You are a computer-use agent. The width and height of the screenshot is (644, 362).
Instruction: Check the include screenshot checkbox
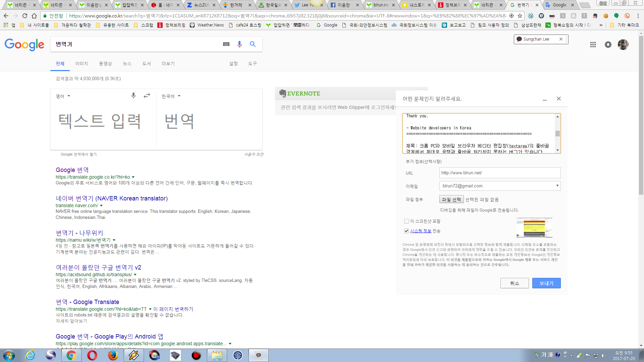tap(407, 221)
